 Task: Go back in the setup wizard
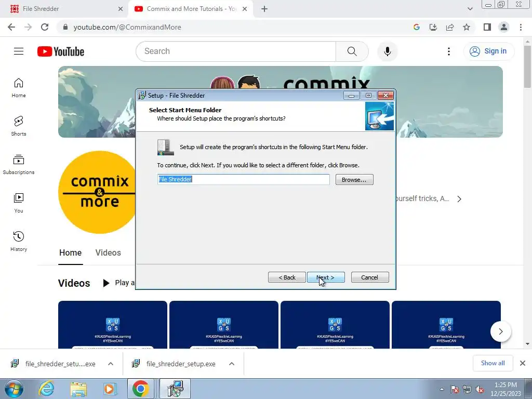(x=287, y=277)
